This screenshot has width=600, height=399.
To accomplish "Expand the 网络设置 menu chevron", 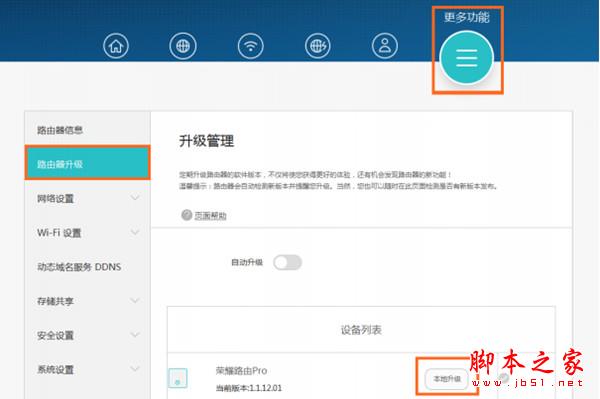I will pyautogui.click(x=135, y=198).
